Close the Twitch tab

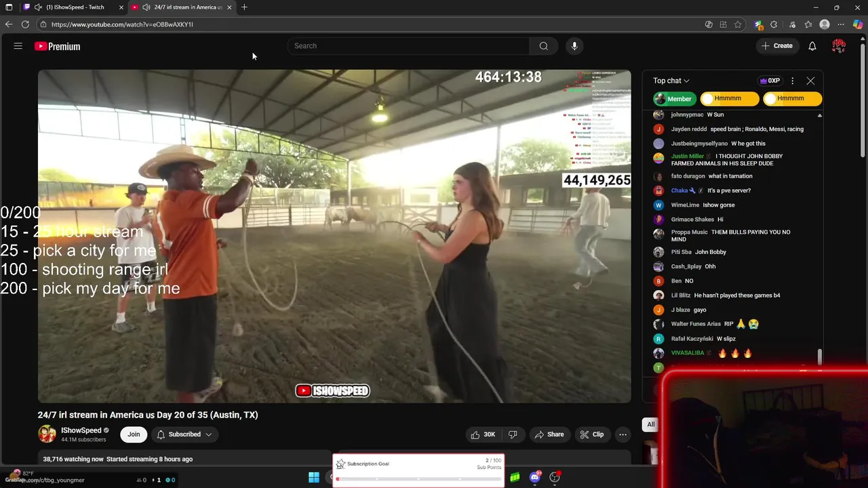[x=121, y=7]
